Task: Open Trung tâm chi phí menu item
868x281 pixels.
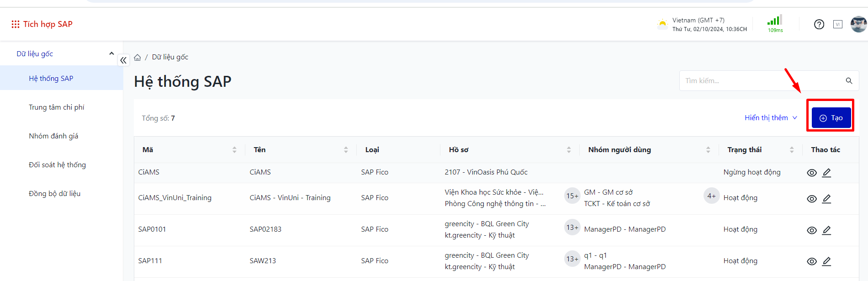Action: pyautogui.click(x=57, y=107)
